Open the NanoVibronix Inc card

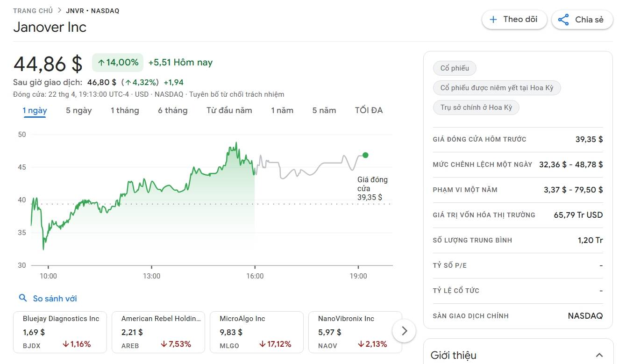coord(355,332)
